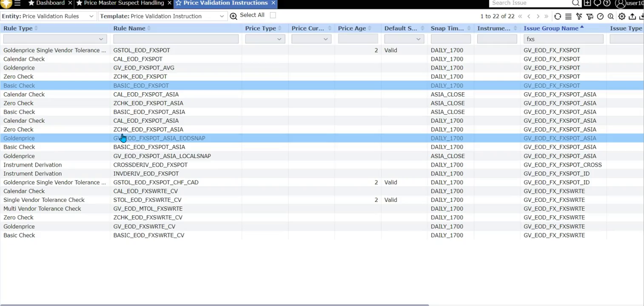Viewport: 644px width, 306px height.
Task: Click the Snap Time filter field
Action: coord(450,39)
